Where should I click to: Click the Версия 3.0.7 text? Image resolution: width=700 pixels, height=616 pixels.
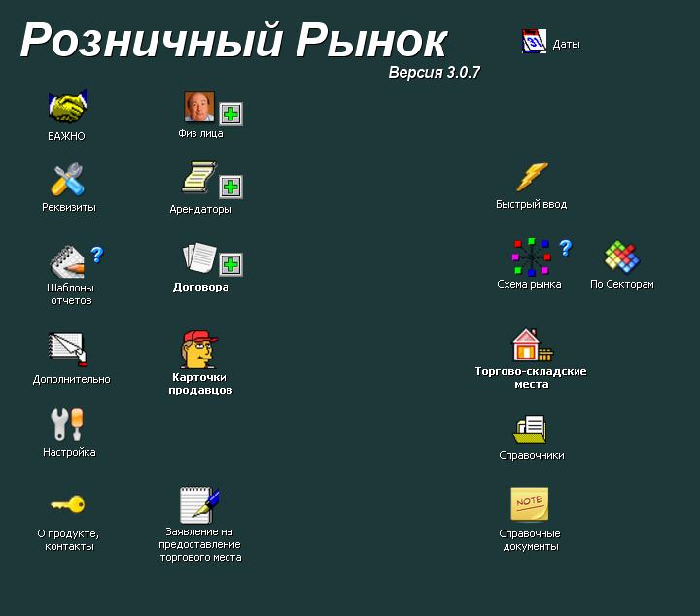[x=434, y=72]
